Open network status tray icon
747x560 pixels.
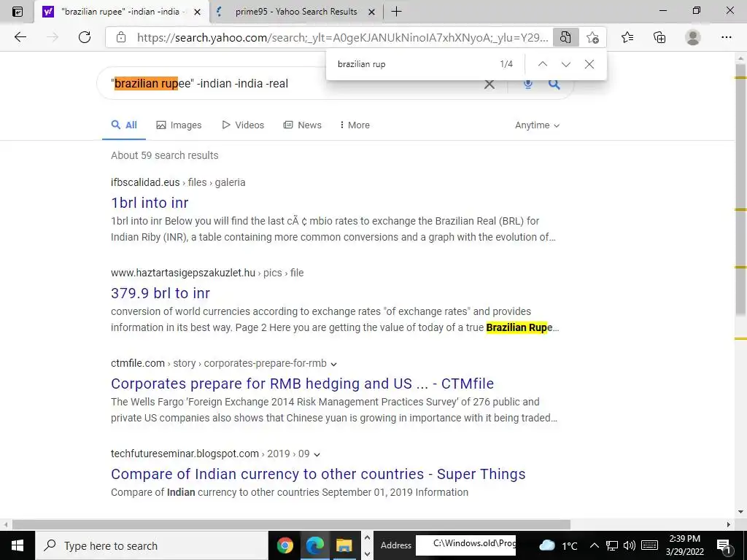612,545
